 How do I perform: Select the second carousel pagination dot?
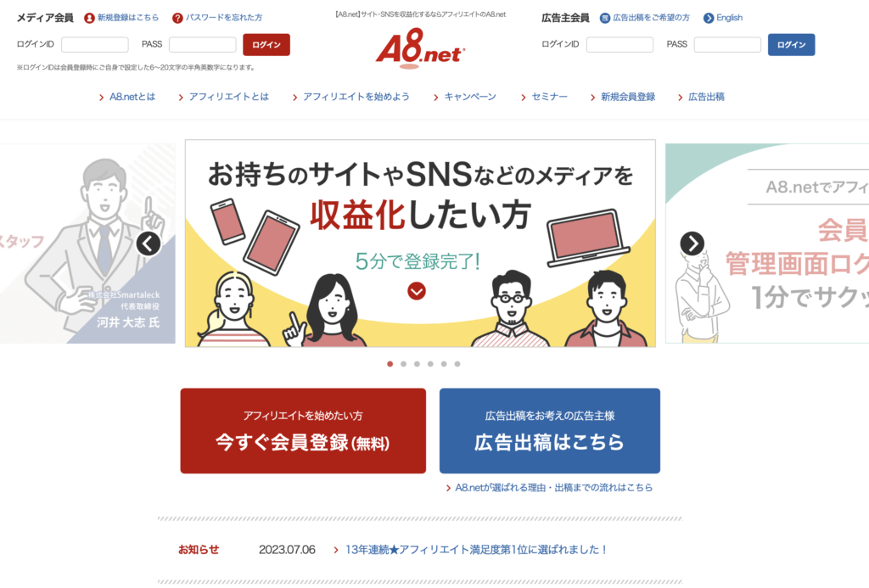(x=403, y=364)
